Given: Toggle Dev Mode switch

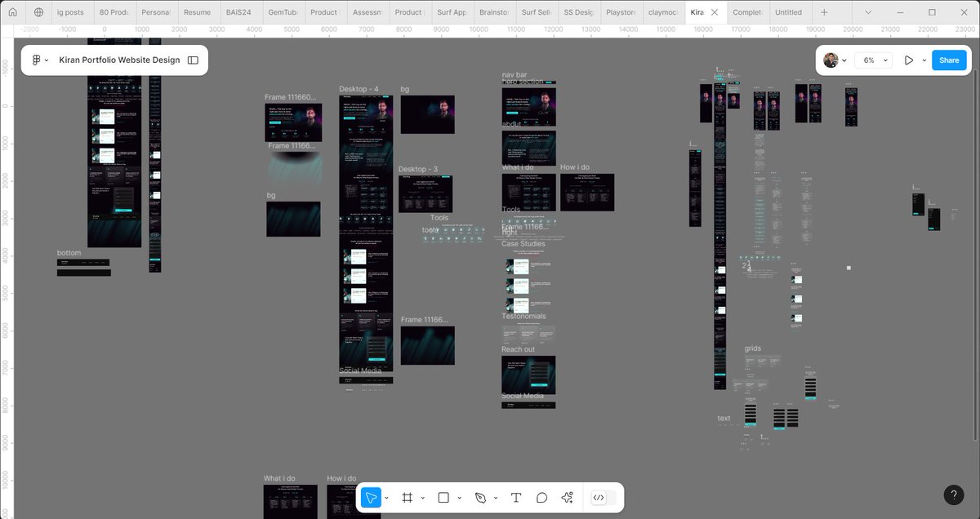Looking at the screenshot, I should (x=604, y=498).
